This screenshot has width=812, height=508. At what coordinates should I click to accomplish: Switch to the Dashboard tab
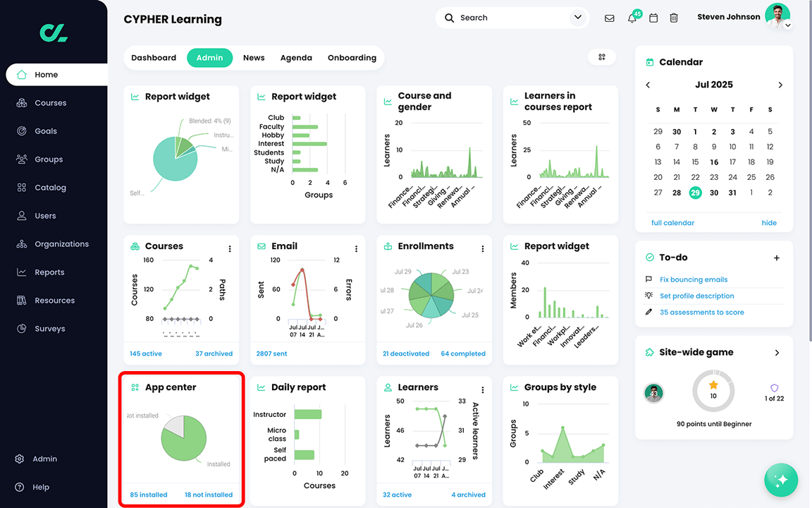154,58
